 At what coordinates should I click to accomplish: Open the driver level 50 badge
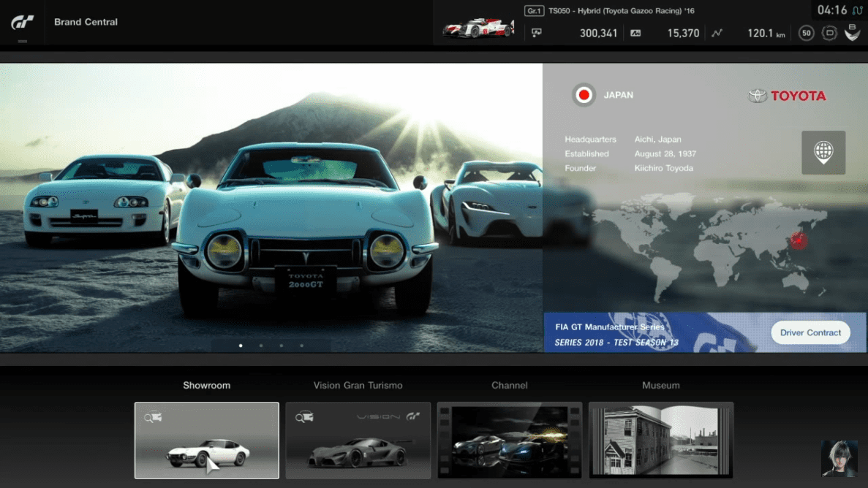coord(806,33)
